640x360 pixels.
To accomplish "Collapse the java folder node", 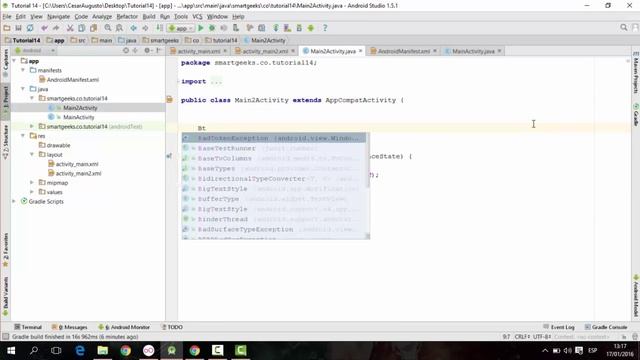I will click(23, 89).
